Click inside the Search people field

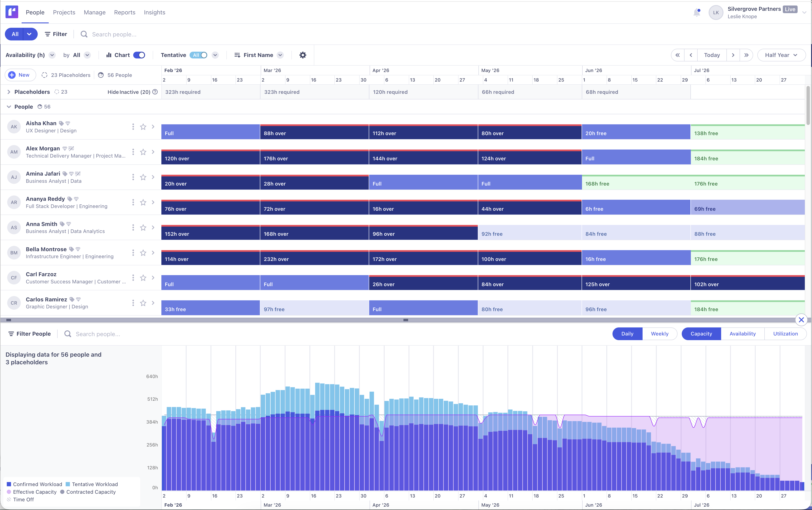coord(115,34)
